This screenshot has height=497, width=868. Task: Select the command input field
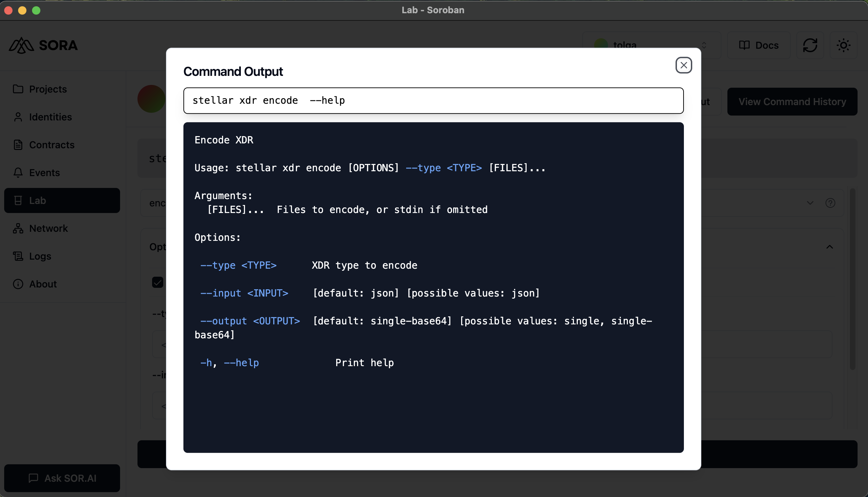(433, 100)
